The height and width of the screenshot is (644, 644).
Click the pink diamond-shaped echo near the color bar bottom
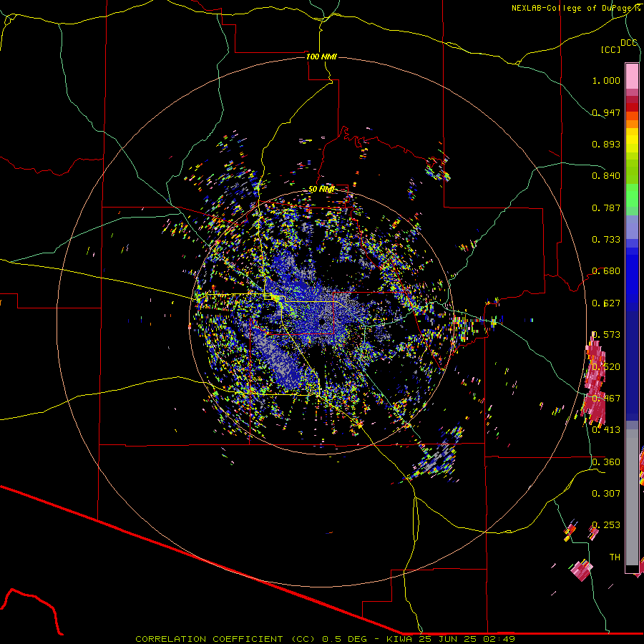click(581, 570)
